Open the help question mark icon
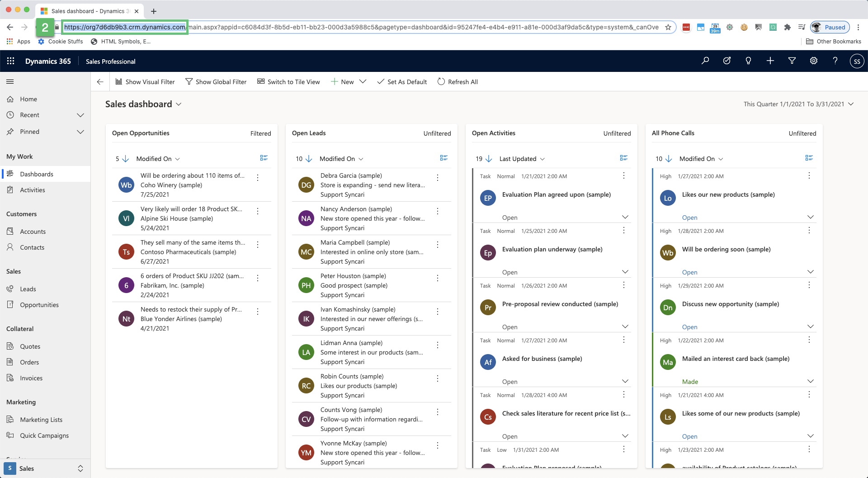The width and height of the screenshot is (868, 478). [x=835, y=61]
